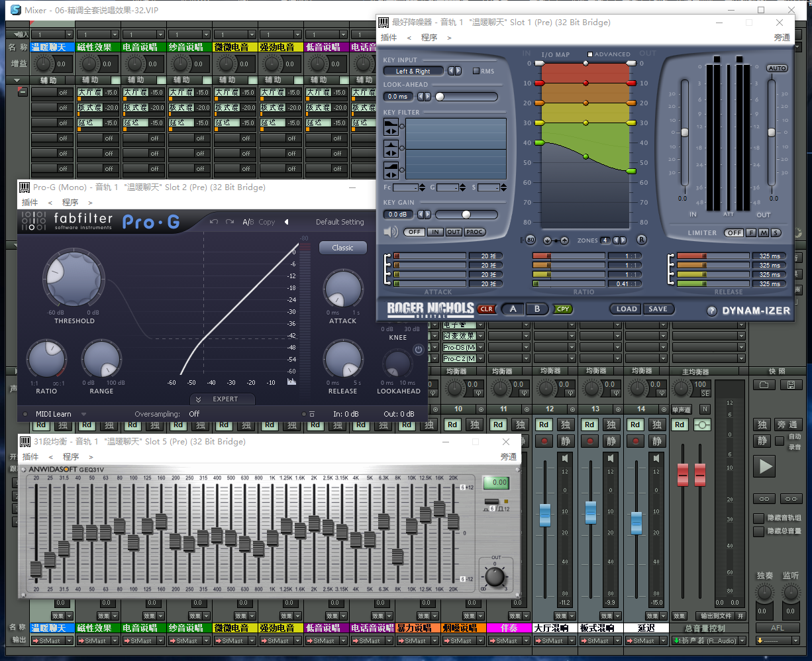The image size is (812, 661).
Task: Click the Dynam-izer 80 range icon
Action: tap(530, 240)
